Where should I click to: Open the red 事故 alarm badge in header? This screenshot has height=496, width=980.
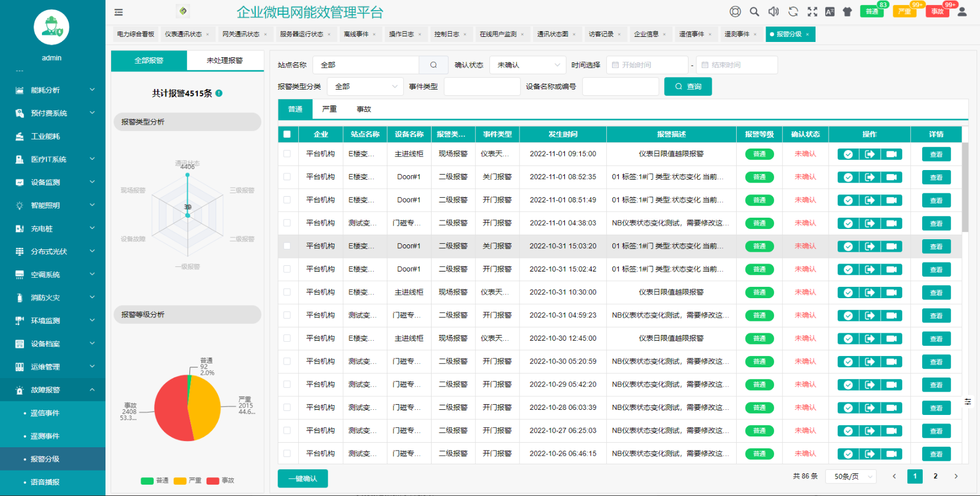tap(938, 11)
